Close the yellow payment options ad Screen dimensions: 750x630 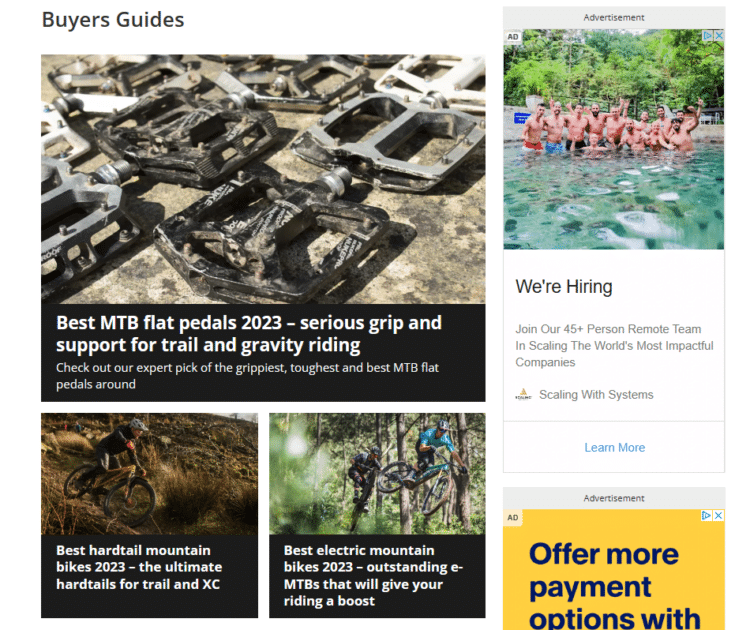click(718, 516)
